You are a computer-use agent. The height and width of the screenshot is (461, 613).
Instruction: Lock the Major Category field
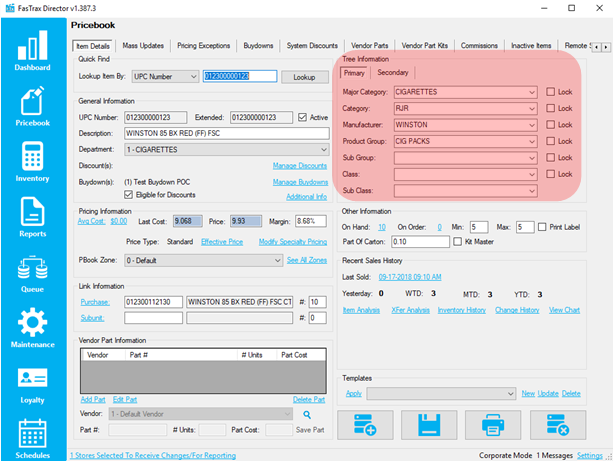550,92
